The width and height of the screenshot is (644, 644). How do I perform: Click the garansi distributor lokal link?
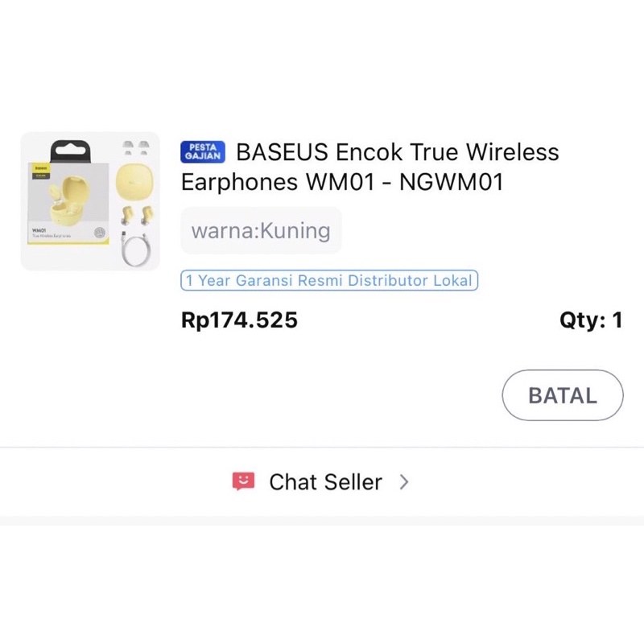[x=329, y=280]
